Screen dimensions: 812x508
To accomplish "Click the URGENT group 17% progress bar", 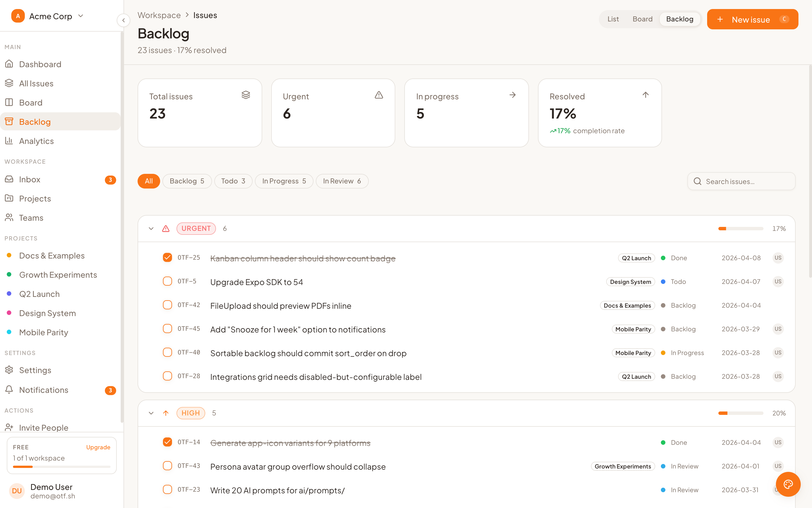I will [741, 229].
